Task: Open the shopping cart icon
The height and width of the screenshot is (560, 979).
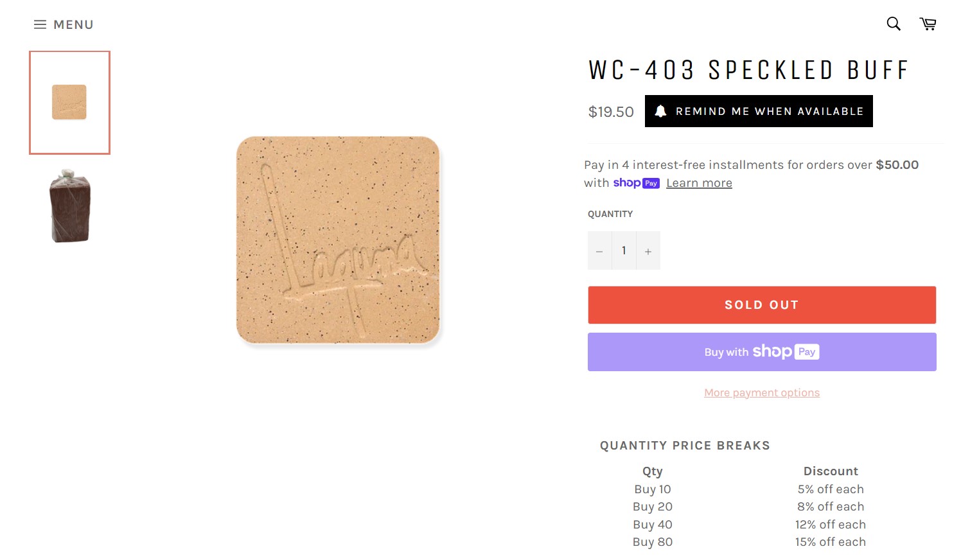Action: point(928,24)
